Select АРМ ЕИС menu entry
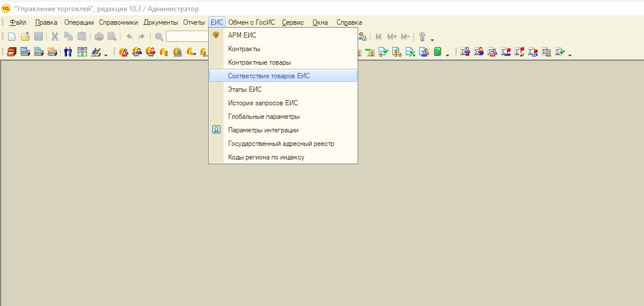Screen dimensions: 644x306 click(283, 35)
